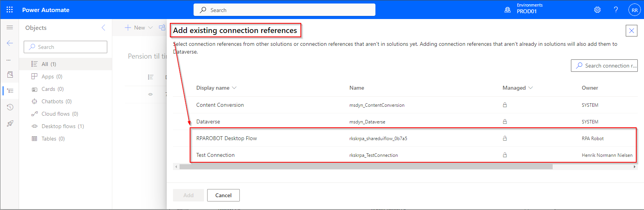Open the New dropdown menu

tap(139, 28)
